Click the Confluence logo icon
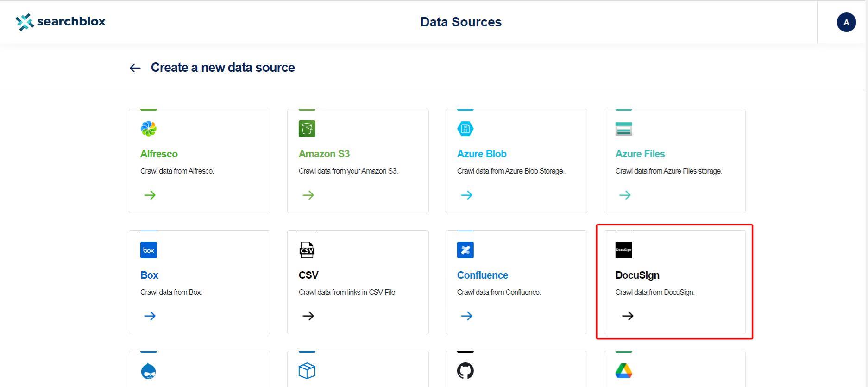Screen dimensions: 868x387 click(465, 250)
